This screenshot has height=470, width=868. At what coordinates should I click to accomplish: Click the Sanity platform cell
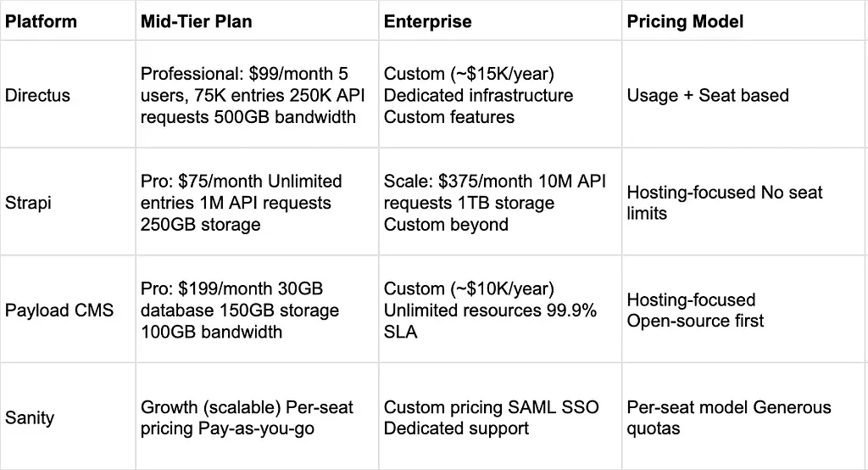30,417
